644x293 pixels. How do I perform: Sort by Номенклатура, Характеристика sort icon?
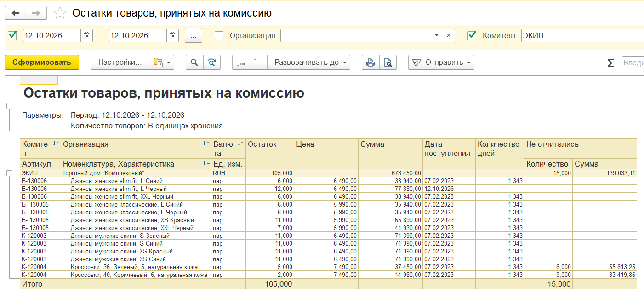(207, 163)
